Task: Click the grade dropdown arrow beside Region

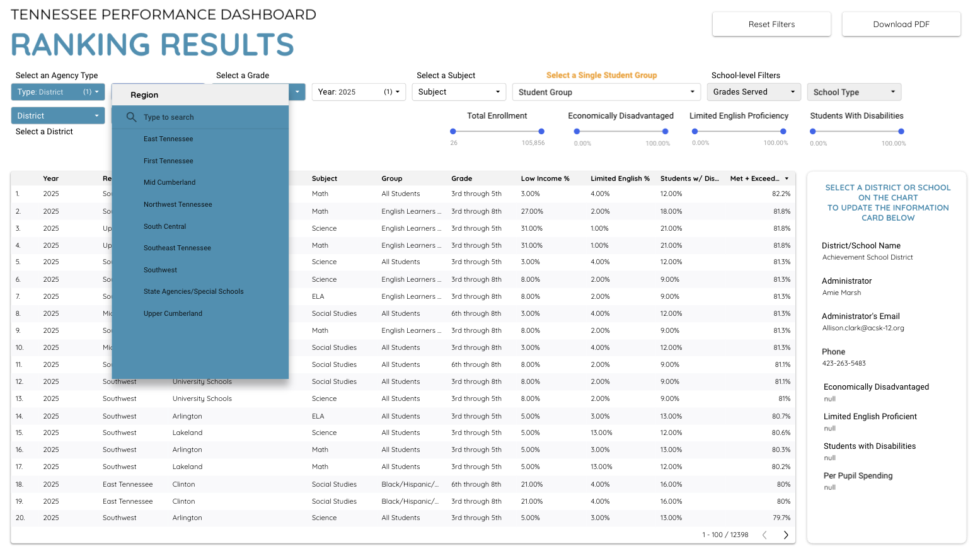Action: click(297, 92)
